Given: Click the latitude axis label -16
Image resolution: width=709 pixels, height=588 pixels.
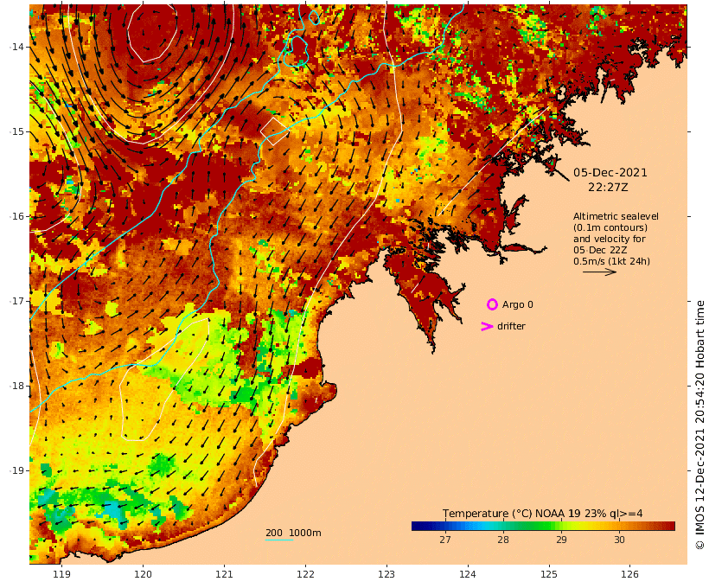Looking at the screenshot, I should pos(17,216).
